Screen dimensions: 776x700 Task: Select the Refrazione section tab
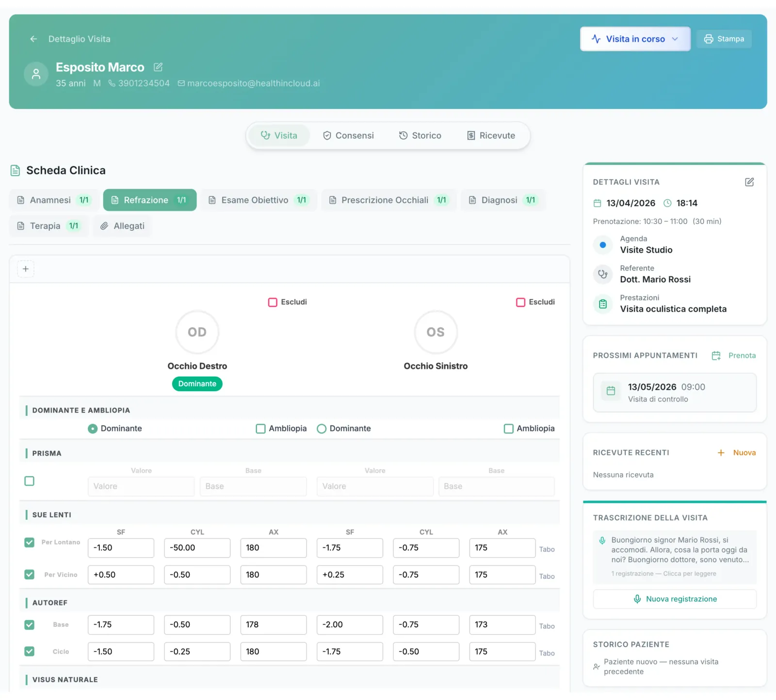pyautogui.click(x=149, y=200)
